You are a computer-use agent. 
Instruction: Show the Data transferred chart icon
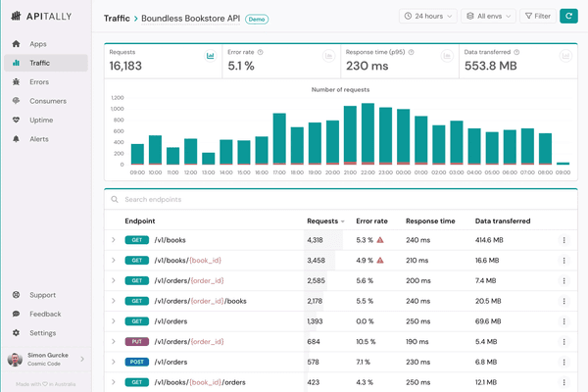pyautogui.click(x=565, y=56)
